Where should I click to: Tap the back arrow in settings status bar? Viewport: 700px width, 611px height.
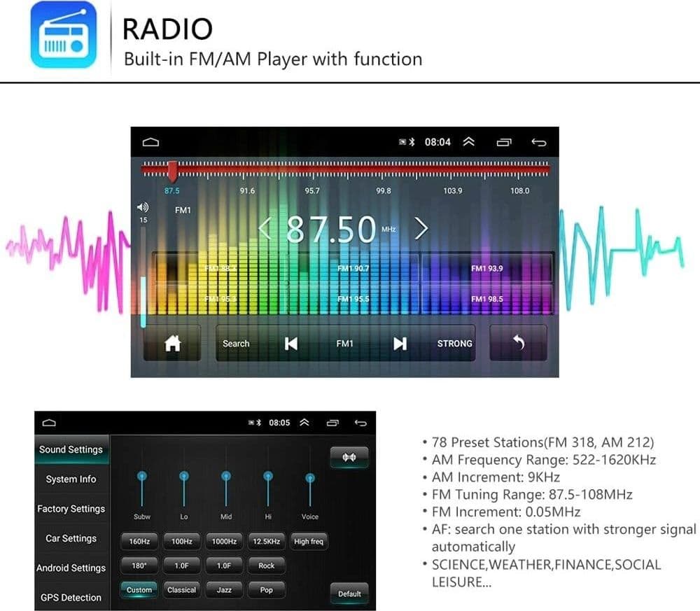point(360,423)
